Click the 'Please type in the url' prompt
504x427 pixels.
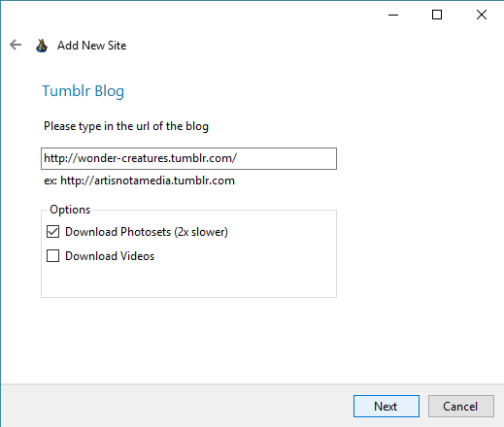pos(126,126)
